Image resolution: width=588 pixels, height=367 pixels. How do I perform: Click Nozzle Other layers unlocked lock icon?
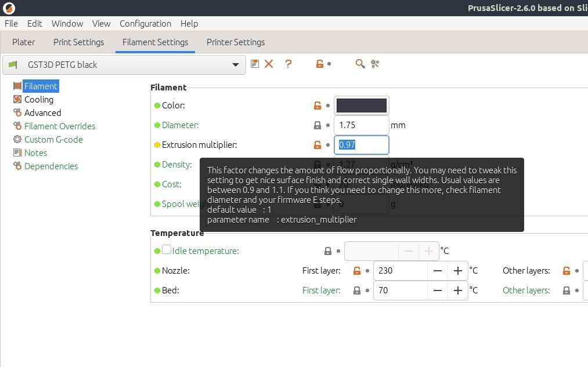click(567, 271)
